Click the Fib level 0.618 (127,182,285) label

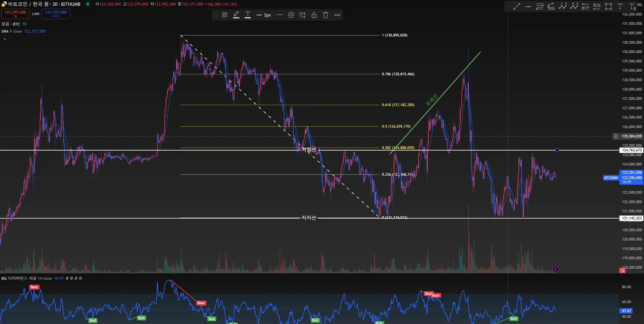(x=398, y=105)
